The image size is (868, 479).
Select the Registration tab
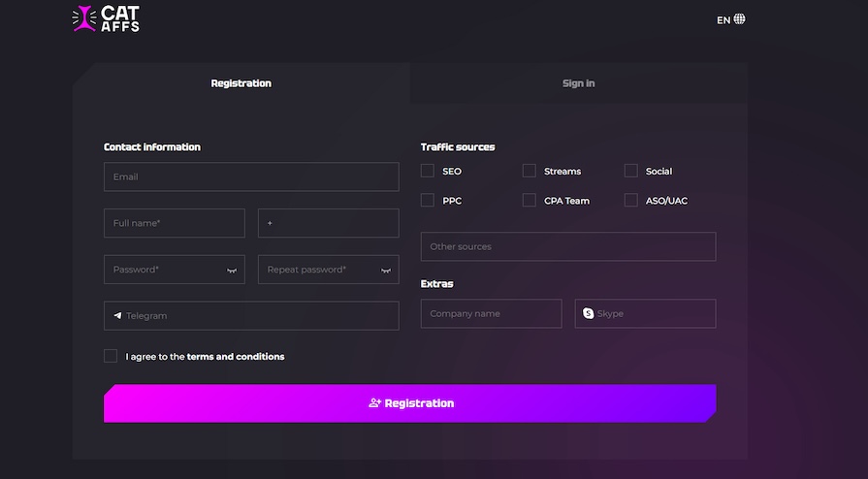[241, 83]
